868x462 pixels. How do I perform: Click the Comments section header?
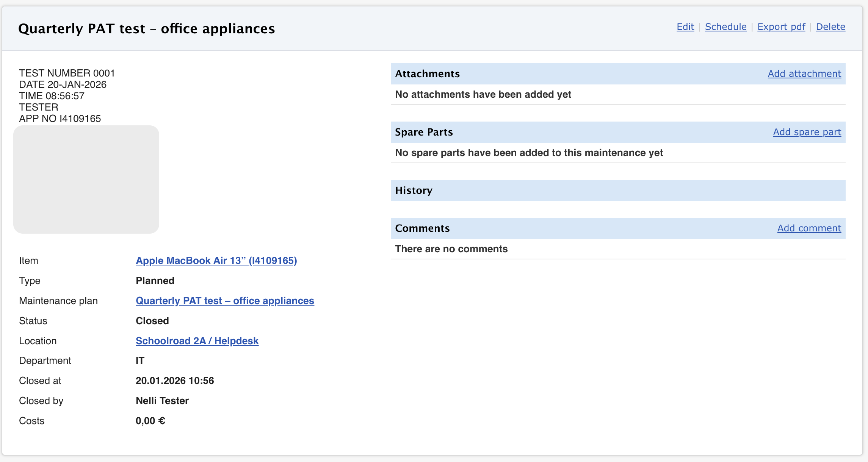(x=422, y=228)
